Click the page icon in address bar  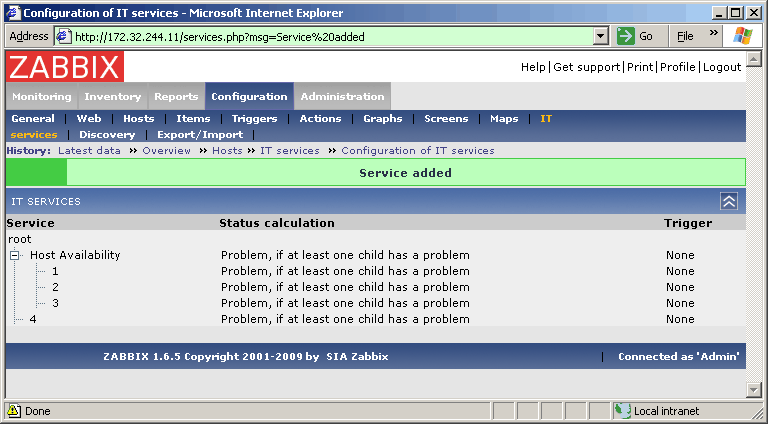pos(64,36)
